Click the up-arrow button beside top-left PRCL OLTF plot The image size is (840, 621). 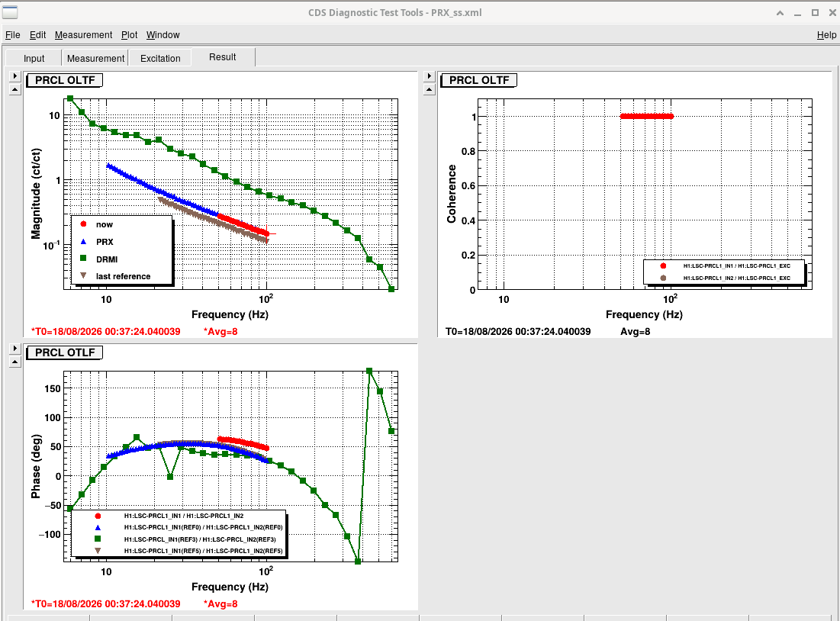pyautogui.click(x=15, y=89)
